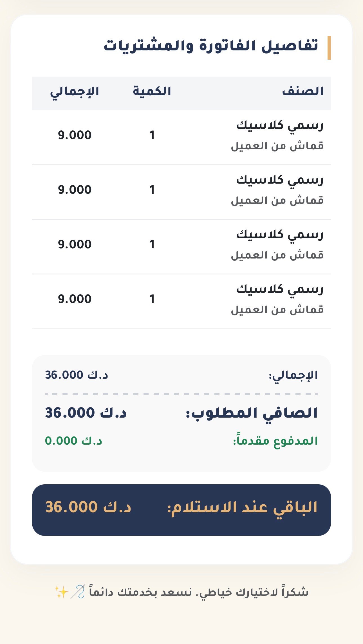
Task: Click the green المدفوع مقدماً: label
Action: [x=275, y=441]
